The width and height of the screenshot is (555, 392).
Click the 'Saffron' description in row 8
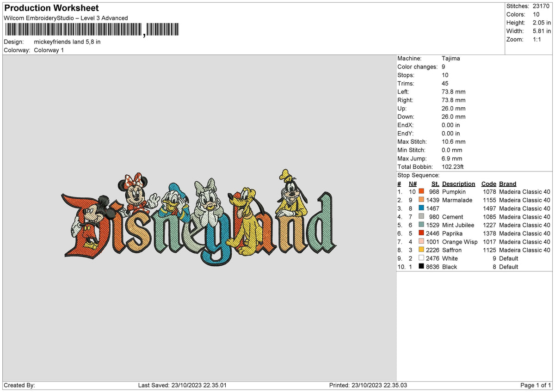[x=452, y=250]
